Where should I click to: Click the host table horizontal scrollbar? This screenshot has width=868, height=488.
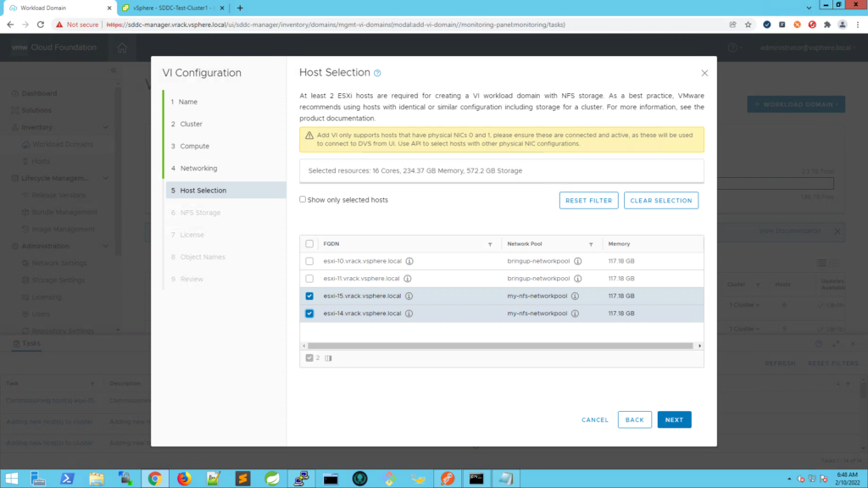tap(500, 346)
